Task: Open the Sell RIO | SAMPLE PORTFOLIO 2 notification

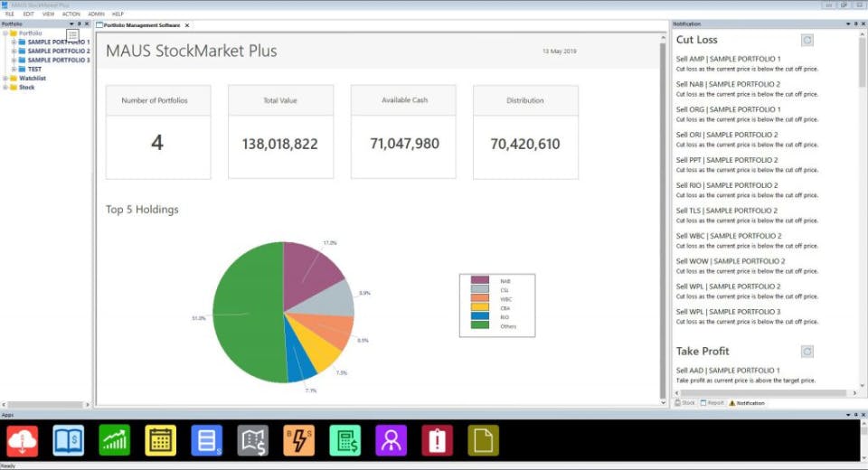Action: 727,185
